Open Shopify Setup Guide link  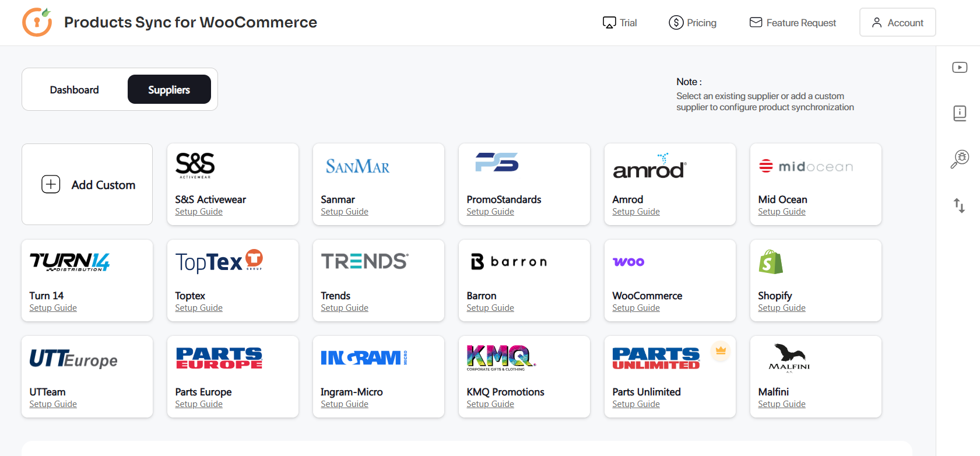pos(782,308)
